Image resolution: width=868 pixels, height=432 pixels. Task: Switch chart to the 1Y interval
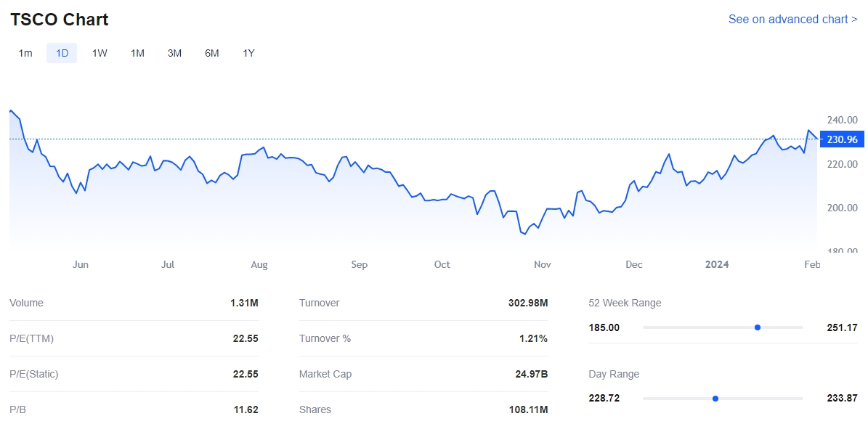click(x=248, y=53)
